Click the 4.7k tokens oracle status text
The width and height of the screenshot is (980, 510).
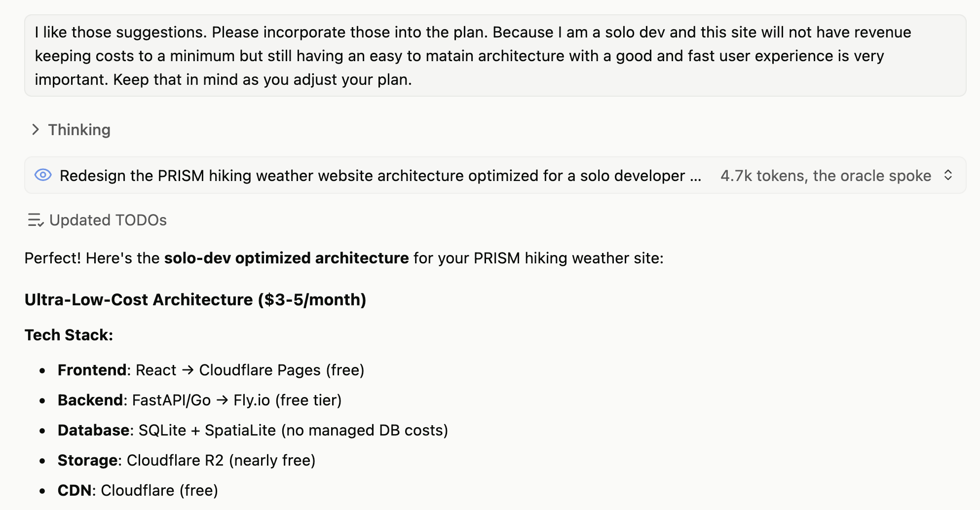pyautogui.click(x=825, y=176)
